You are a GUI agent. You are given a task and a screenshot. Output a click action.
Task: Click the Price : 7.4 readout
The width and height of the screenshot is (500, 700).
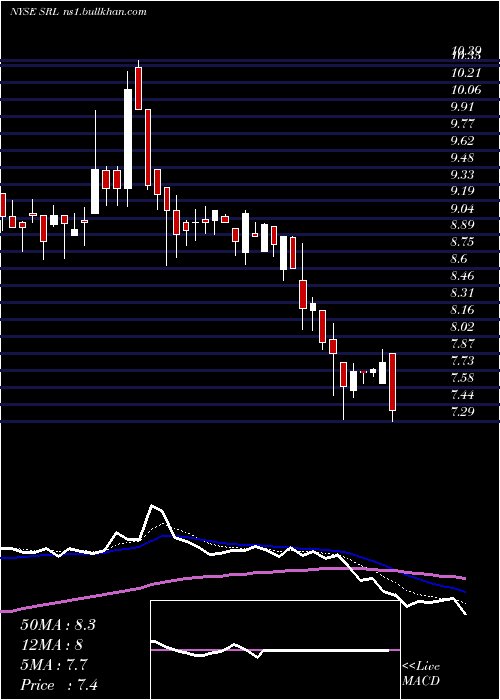pyautogui.click(x=59, y=685)
